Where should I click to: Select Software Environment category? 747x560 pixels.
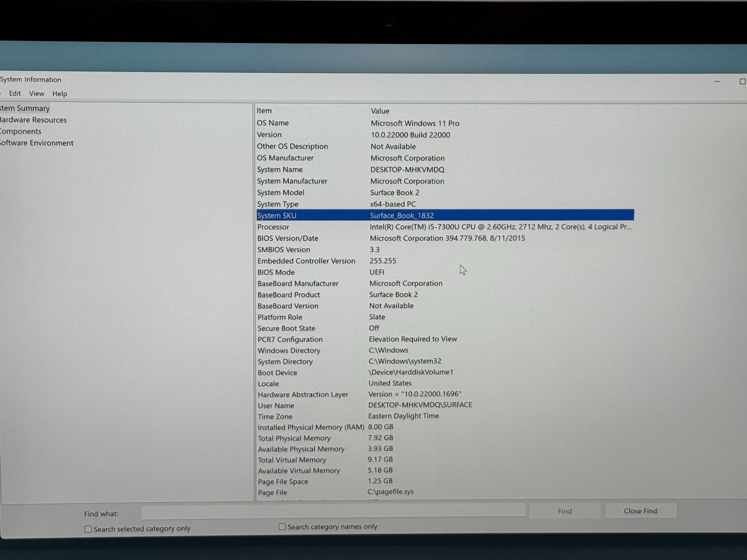point(36,143)
